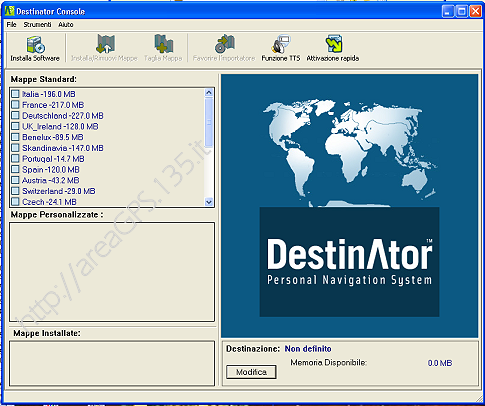Click the DestinAtor logo image
The height and width of the screenshot is (406, 485).
[349, 262]
